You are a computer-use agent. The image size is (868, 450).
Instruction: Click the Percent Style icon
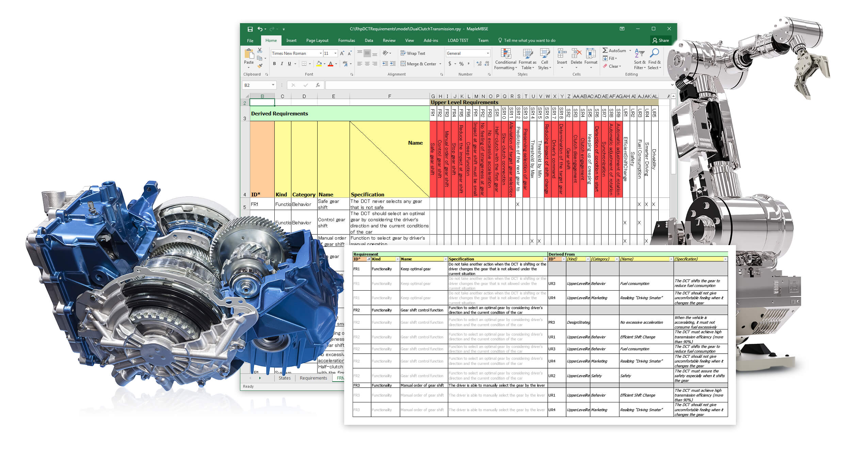[461, 64]
